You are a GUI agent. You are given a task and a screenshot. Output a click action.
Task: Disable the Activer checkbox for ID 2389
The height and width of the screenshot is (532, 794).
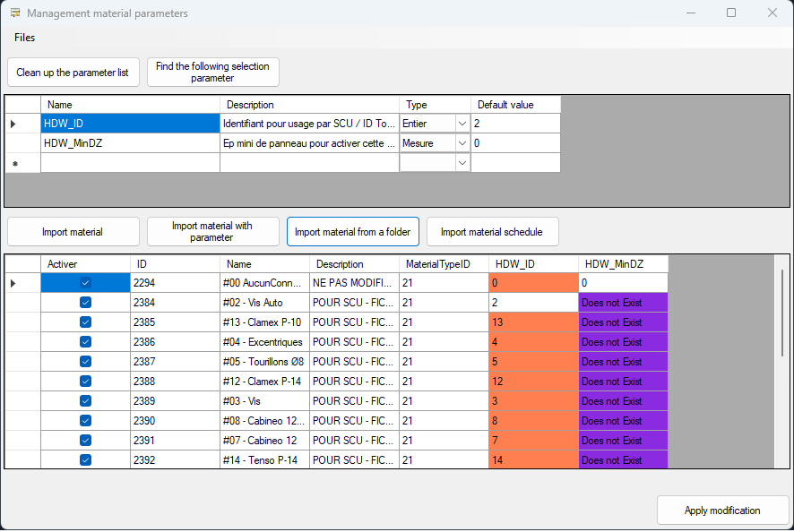point(85,401)
